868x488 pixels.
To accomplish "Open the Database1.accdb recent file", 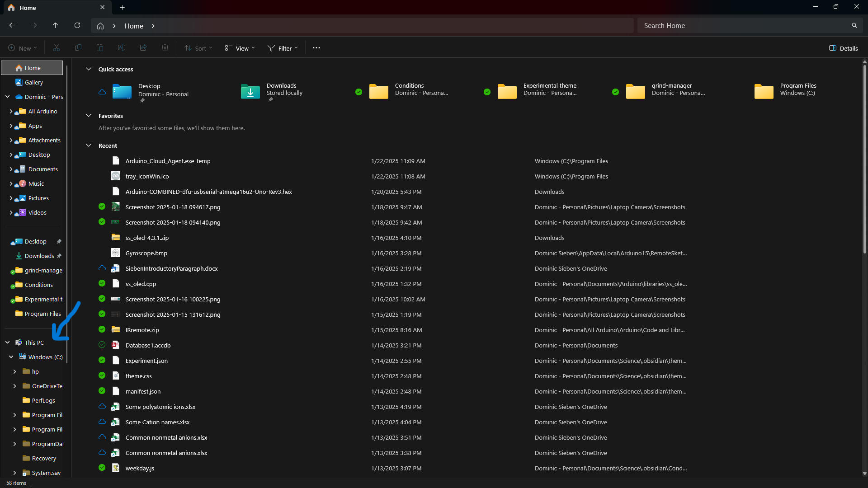I will pos(148,345).
